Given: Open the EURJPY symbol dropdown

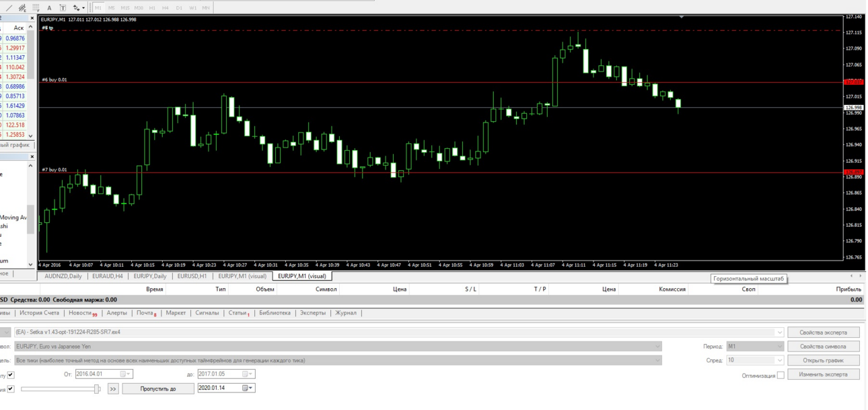Looking at the screenshot, I should [x=657, y=346].
